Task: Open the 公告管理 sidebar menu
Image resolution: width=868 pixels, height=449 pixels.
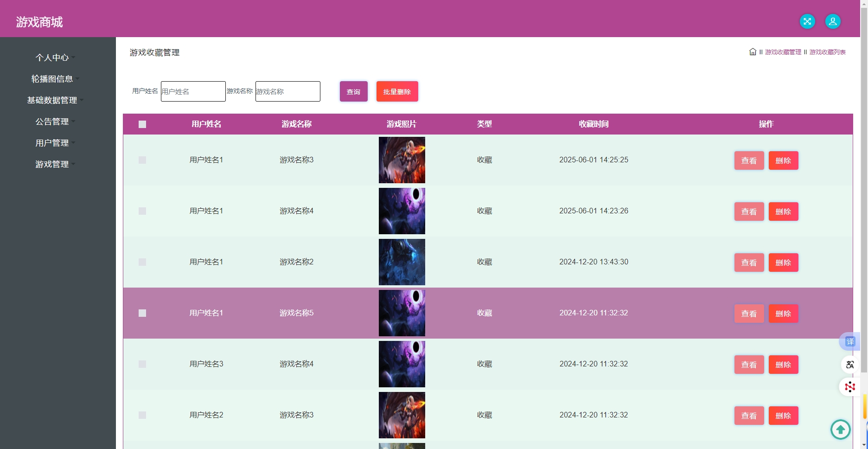Action: [52, 122]
